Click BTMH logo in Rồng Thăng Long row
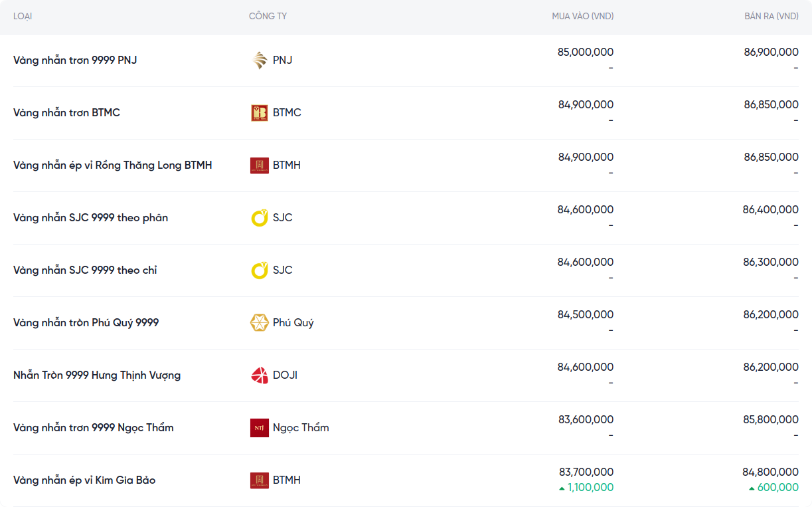Image resolution: width=812 pixels, height=507 pixels. [259, 165]
